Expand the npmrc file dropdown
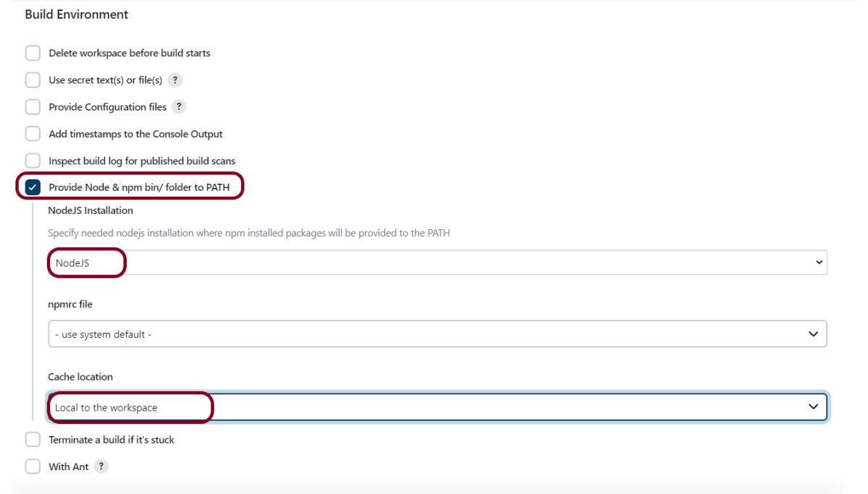Screen dimensions: 868x494 pyautogui.click(x=437, y=334)
